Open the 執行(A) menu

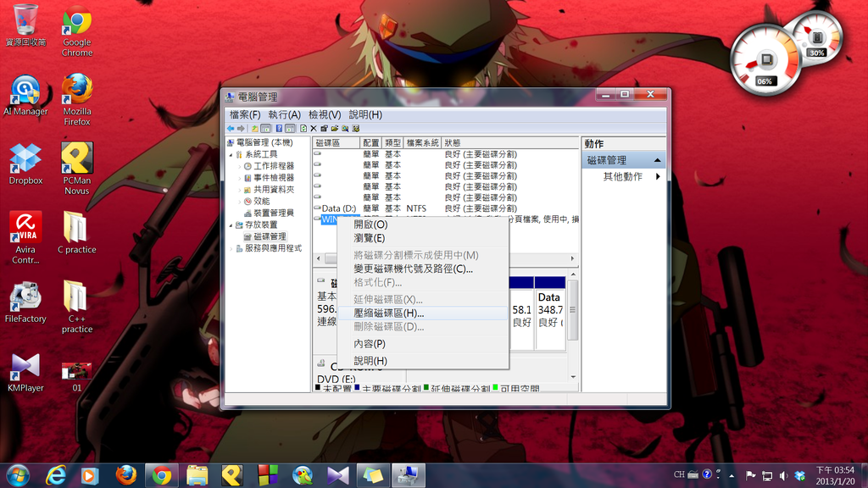[x=284, y=114]
